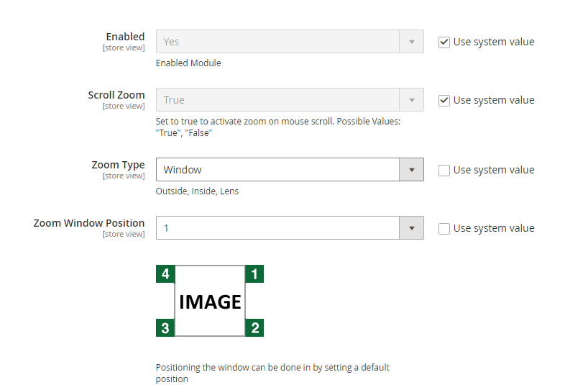Uncheck Use system value for Enabled
Image resolution: width=588 pixels, height=385 pixels.
coord(444,42)
